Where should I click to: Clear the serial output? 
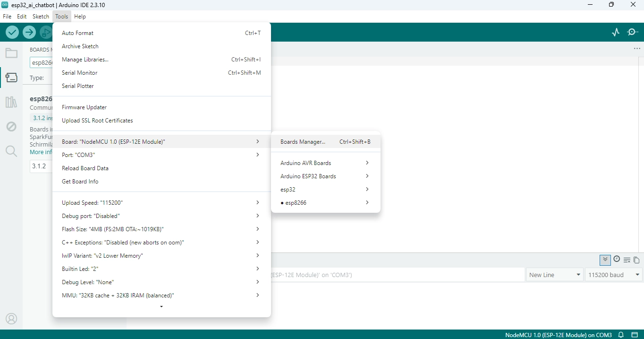pyautogui.click(x=627, y=260)
